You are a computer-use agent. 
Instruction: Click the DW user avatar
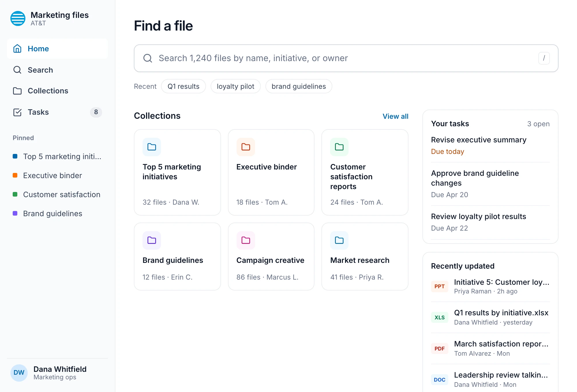[19, 373]
